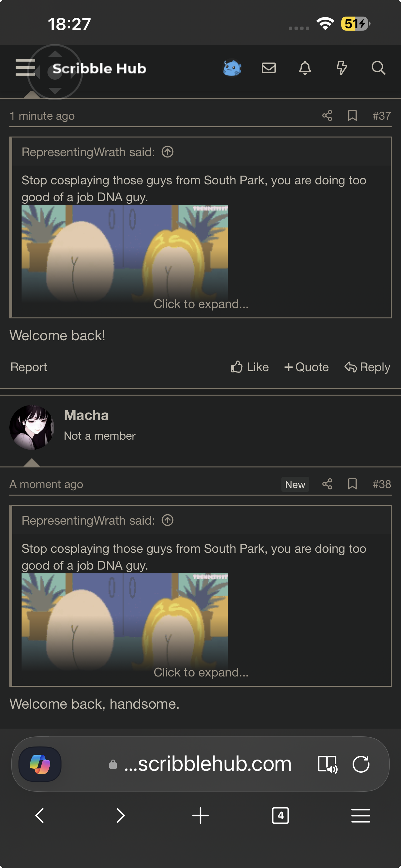Open the Scribble Hub hamburger menu

point(25,68)
